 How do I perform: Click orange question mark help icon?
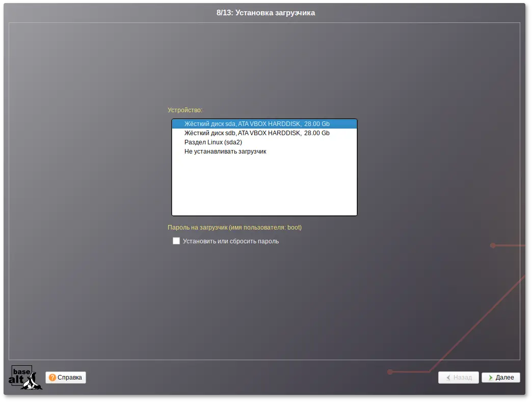[x=52, y=378]
